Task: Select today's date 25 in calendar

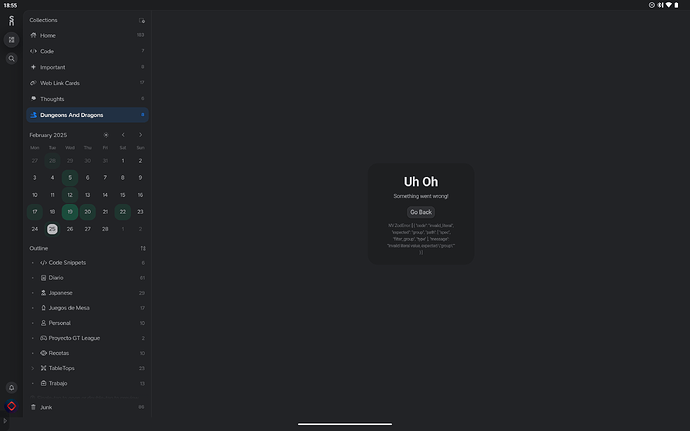Action: [52, 229]
